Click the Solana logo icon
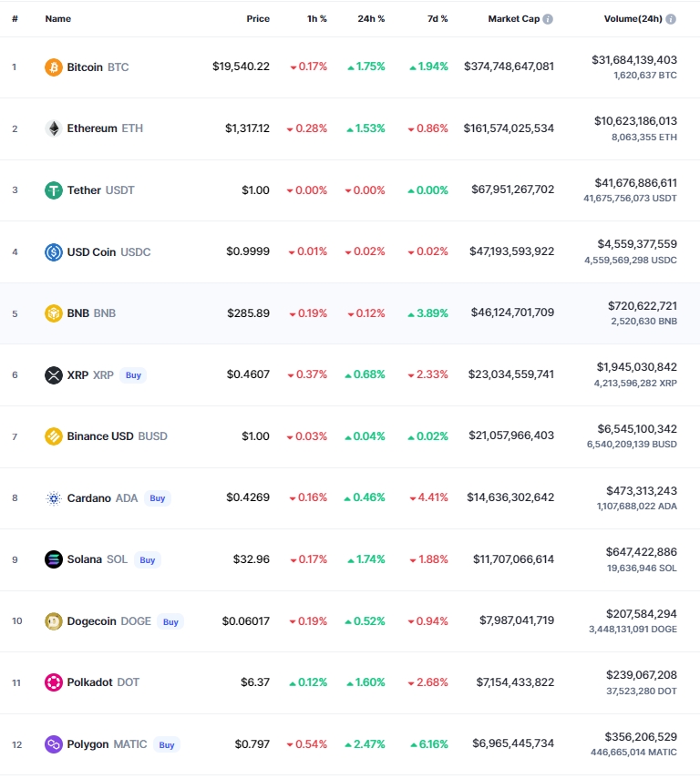Image resolution: width=700 pixels, height=779 pixels. coord(54,559)
